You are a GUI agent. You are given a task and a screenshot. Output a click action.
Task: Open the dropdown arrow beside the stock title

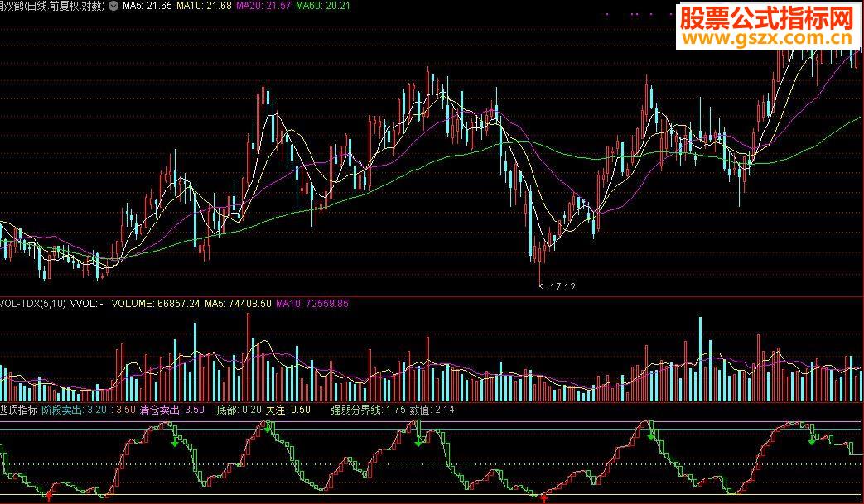click(x=113, y=6)
